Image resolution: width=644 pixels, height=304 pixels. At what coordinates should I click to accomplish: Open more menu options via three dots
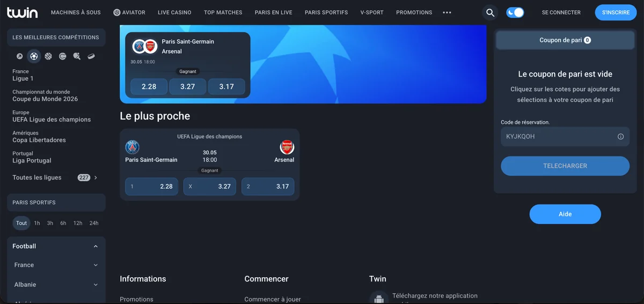[447, 12]
